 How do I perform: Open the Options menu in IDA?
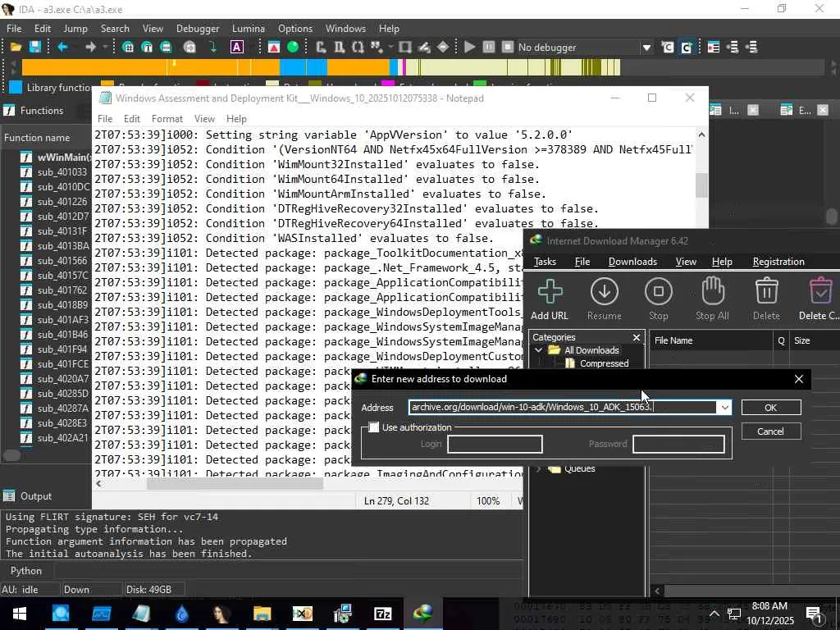tap(295, 29)
